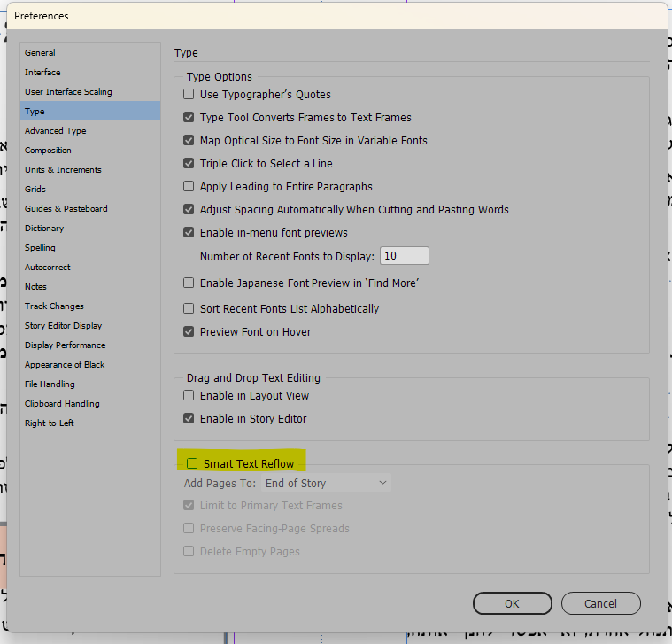Click the Number of Recent Fonts field
Screen dimensions: 672x644
(x=404, y=256)
